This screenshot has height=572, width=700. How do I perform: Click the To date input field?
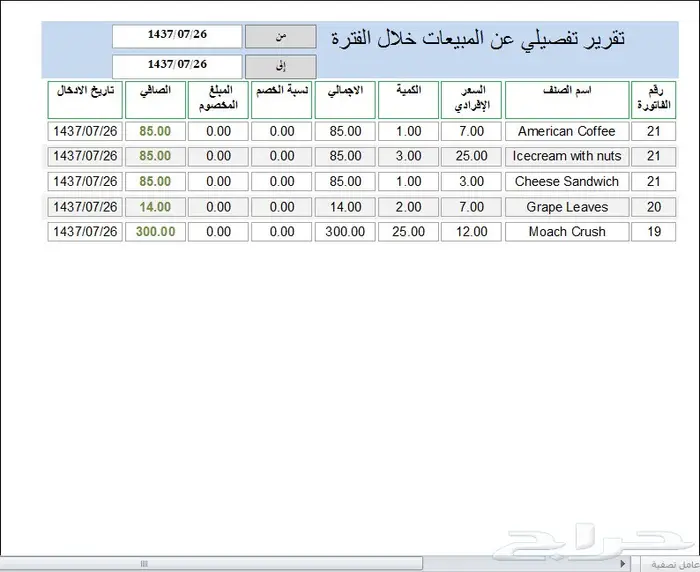(177, 66)
